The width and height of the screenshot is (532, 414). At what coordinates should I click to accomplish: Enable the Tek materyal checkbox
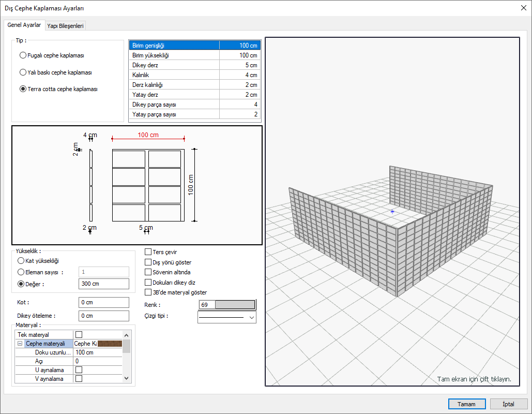(x=79, y=335)
